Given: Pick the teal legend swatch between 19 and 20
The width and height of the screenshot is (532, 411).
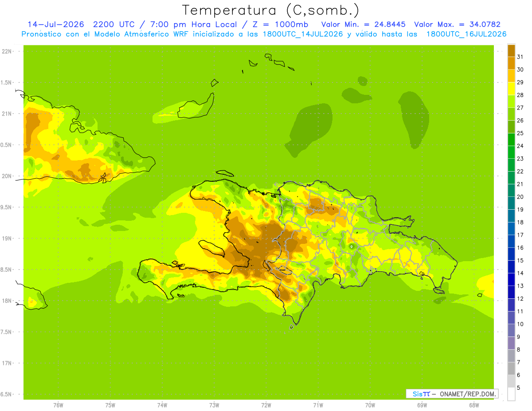Looking at the screenshot, I should tap(511, 203).
